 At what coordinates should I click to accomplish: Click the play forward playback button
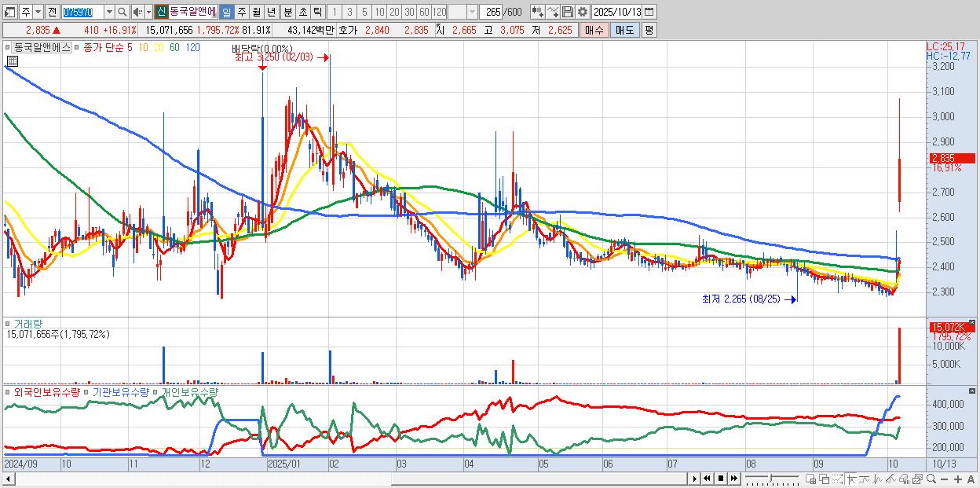point(694,479)
